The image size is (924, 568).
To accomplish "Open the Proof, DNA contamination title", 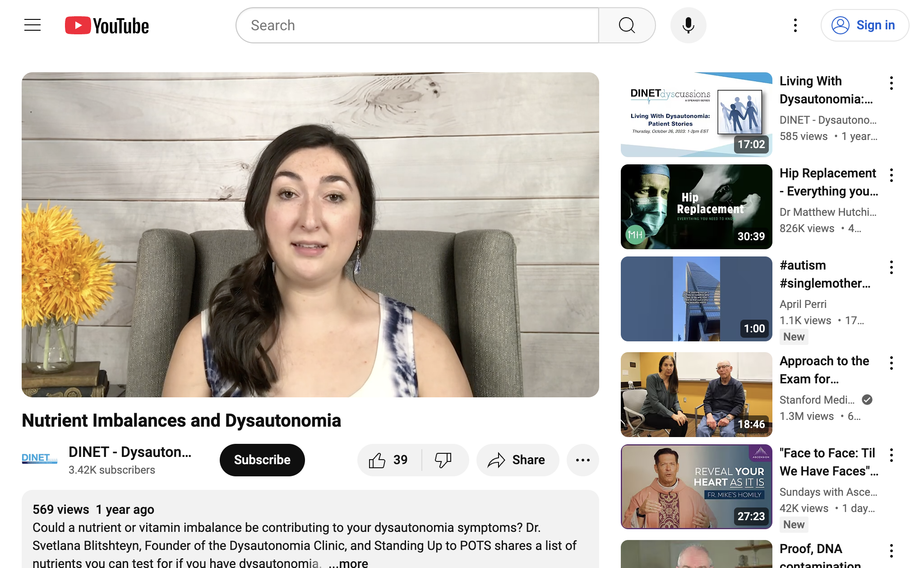I will tap(820, 556).
